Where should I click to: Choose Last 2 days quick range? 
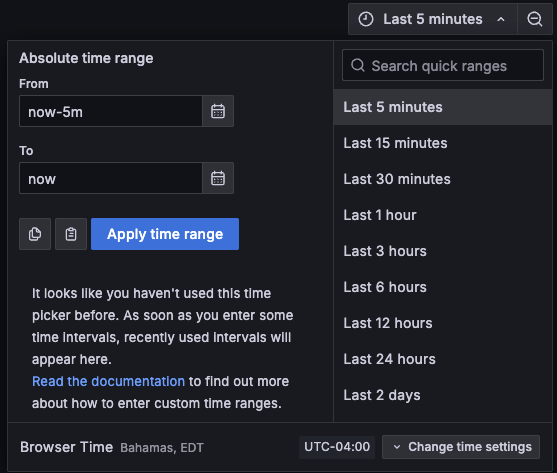pyautogui.click(x=443, y=395)
